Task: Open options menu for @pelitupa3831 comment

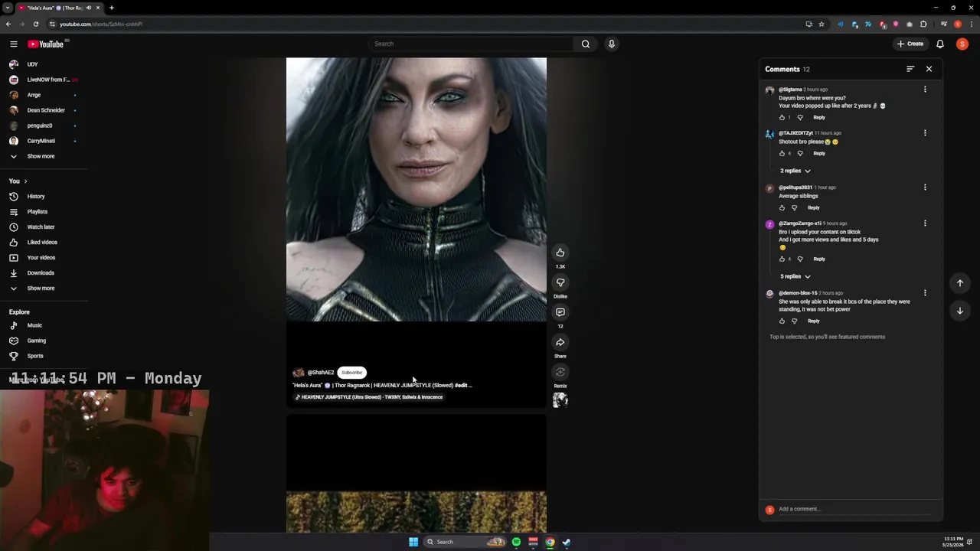Action: click(925, 187)
